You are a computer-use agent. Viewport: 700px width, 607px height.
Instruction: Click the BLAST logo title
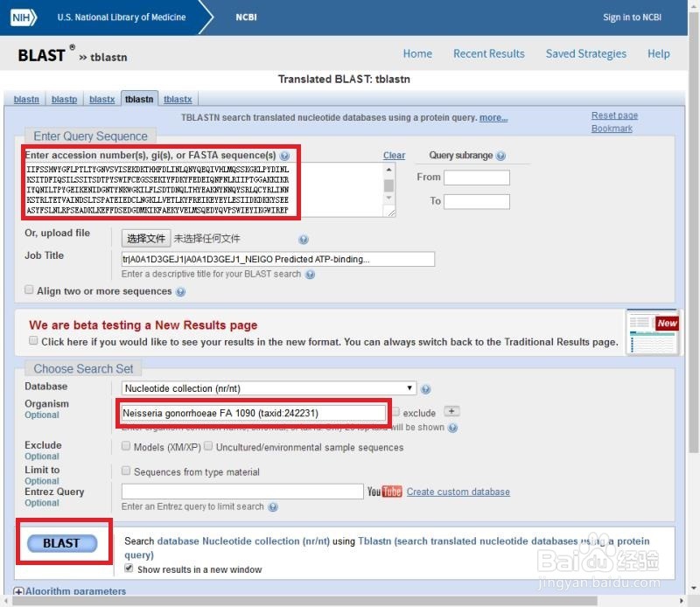point(41,55)
